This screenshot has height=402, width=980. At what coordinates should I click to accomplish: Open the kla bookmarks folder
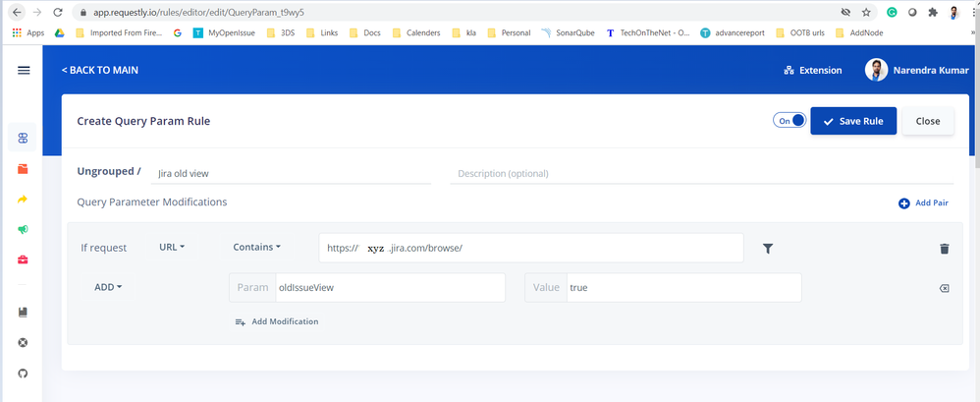click(x=463, y=32)
